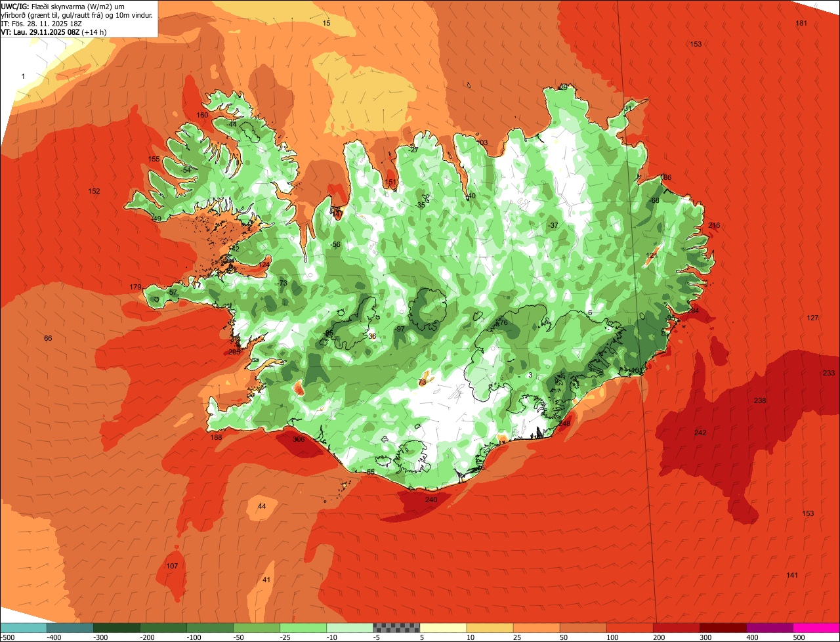The width and height of the screenshot is (840, 642).
Task: Click the -56 value in northwest Iceland
Action: (x=335, y=244)
